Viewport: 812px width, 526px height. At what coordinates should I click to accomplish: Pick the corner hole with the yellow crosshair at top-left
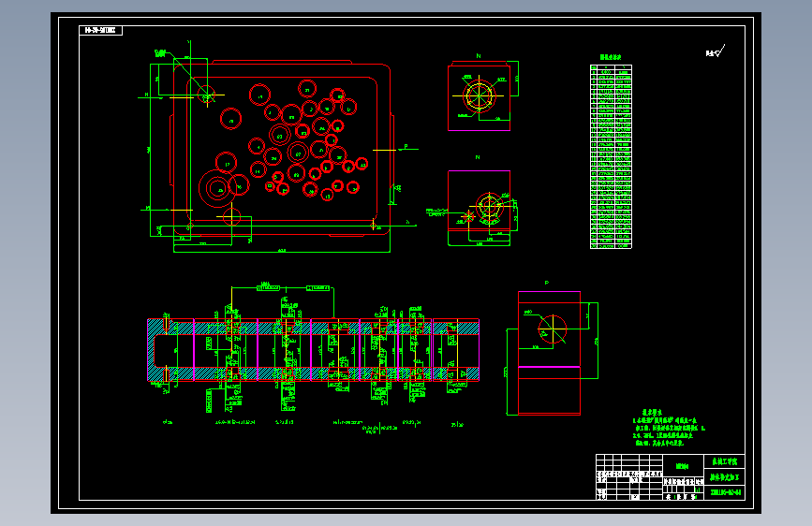click(207, 95)
